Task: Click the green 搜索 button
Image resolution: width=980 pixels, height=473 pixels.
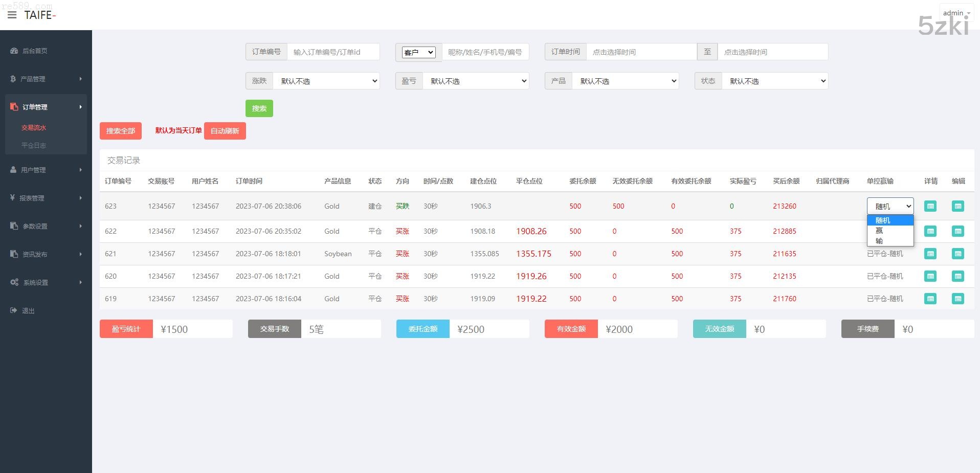Action: click(x=259, y=108)
